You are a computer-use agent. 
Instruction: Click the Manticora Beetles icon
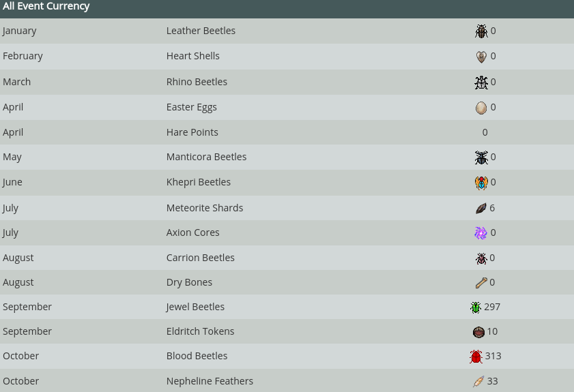click(x=481, y=157)
